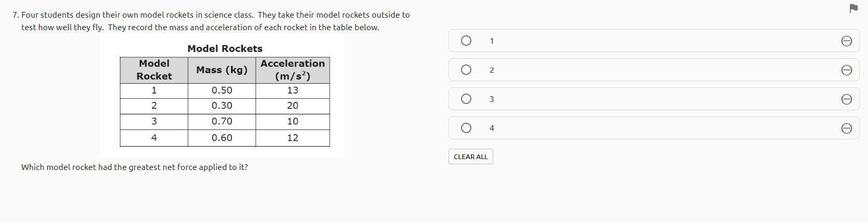Select the radio button for answer 1
The width and height of the screenshot is (868, 223).
466,41
